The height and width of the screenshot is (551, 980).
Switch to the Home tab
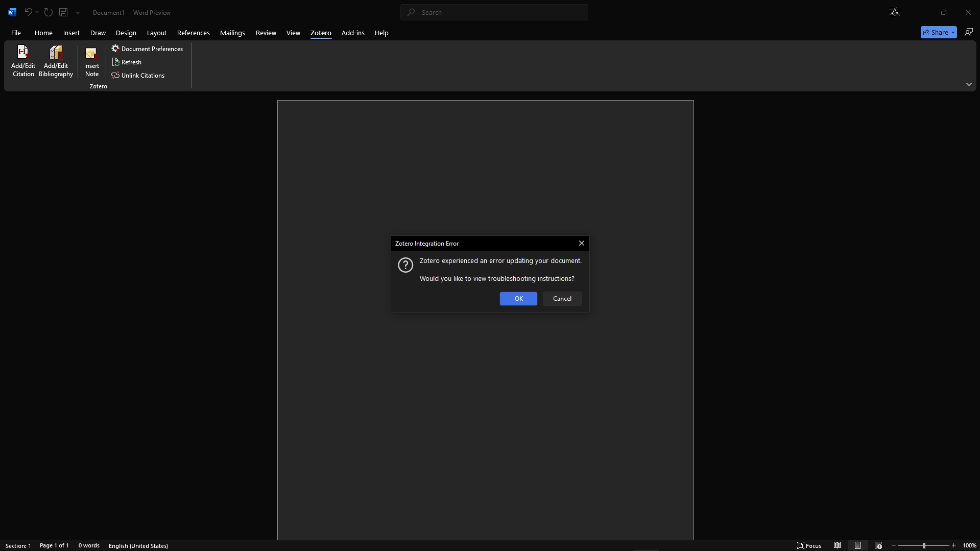pos(43,33)
